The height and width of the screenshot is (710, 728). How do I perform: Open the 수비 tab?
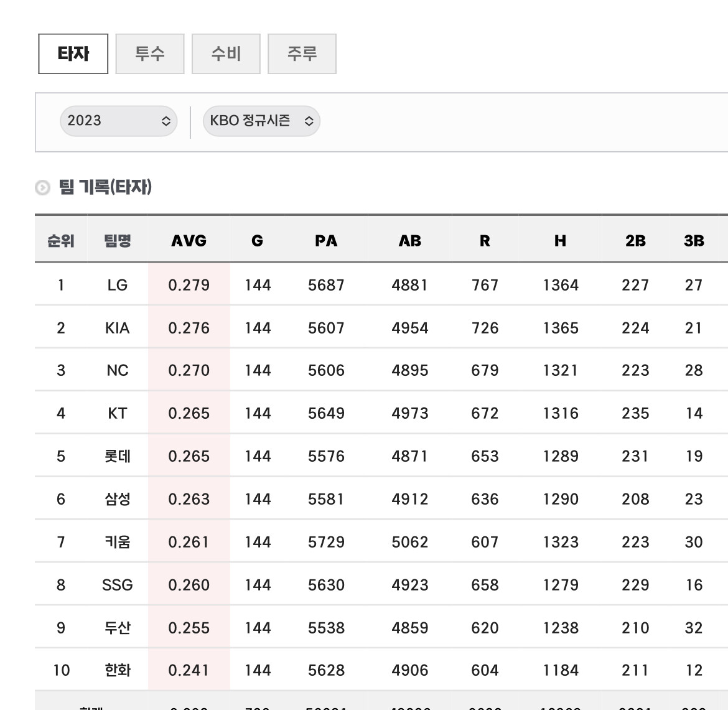[226, 54]
